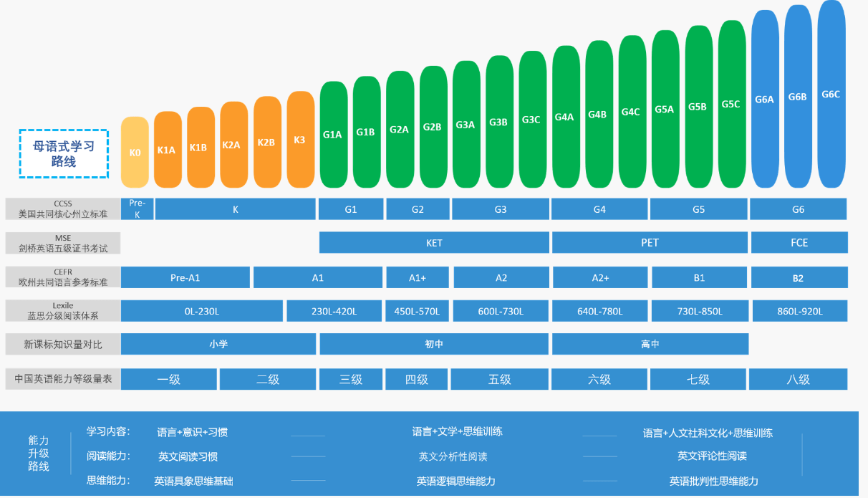Select the orange K2A level pill
Viewport: 868px width, 498px height.
(x=233, y=145)
